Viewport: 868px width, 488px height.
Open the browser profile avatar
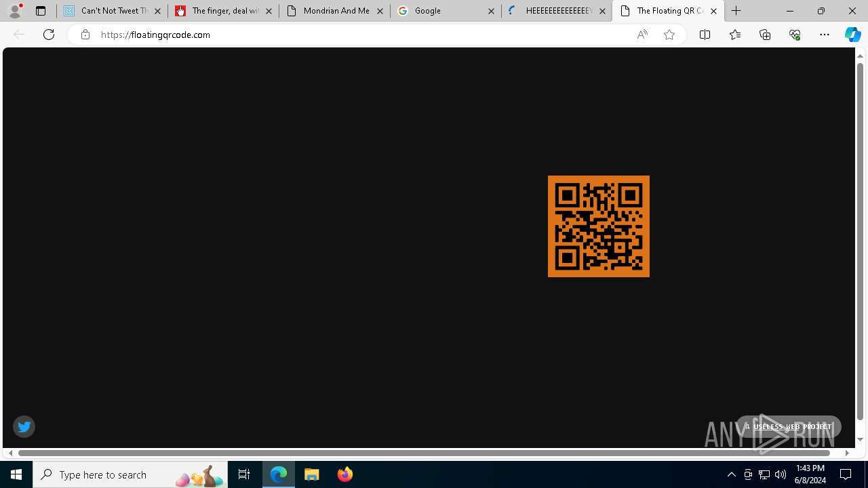(x=15, y=11)
